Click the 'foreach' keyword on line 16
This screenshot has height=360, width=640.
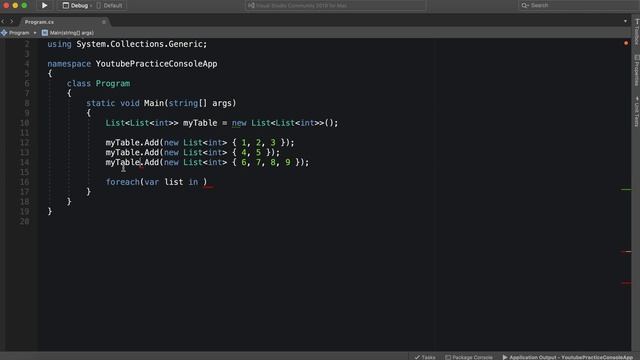(x=122, y=182)
